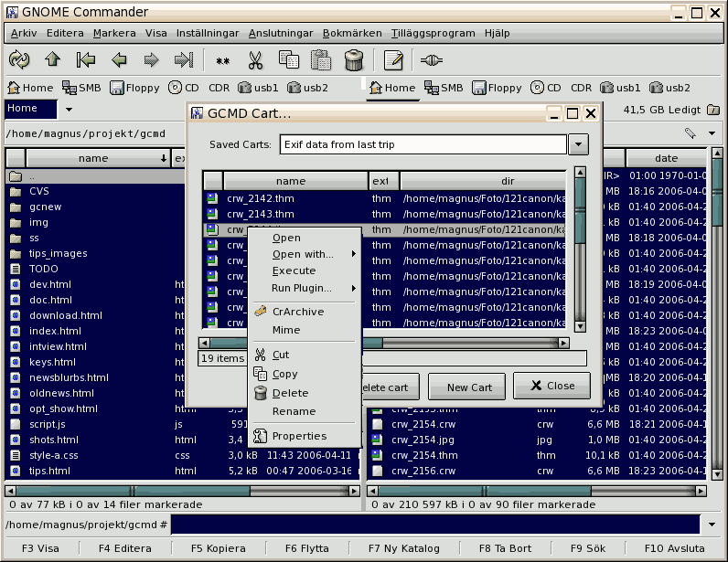Screen dimensions: 728x562
Task: Close the GCMD Cart dialog via Close button
Action: click(x=552, y=386)
